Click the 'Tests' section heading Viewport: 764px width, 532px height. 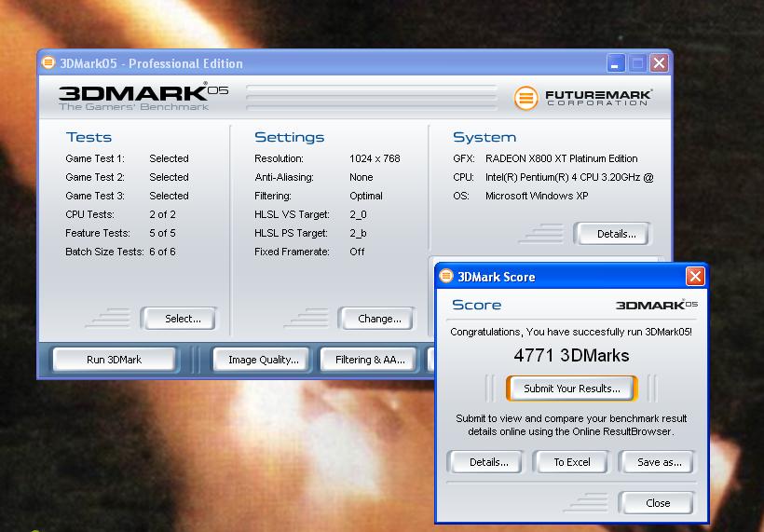click(89, 137)
